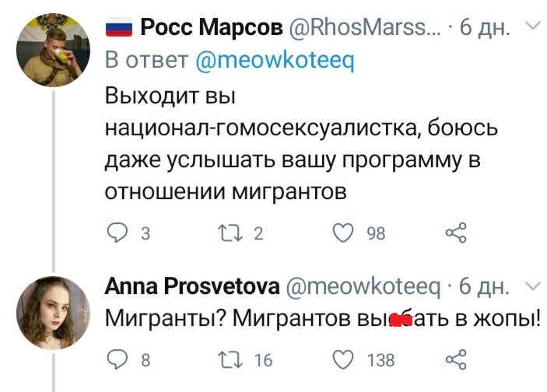Click the 6 дн. timestamp on Anna's tweet

tap(485, 289)
